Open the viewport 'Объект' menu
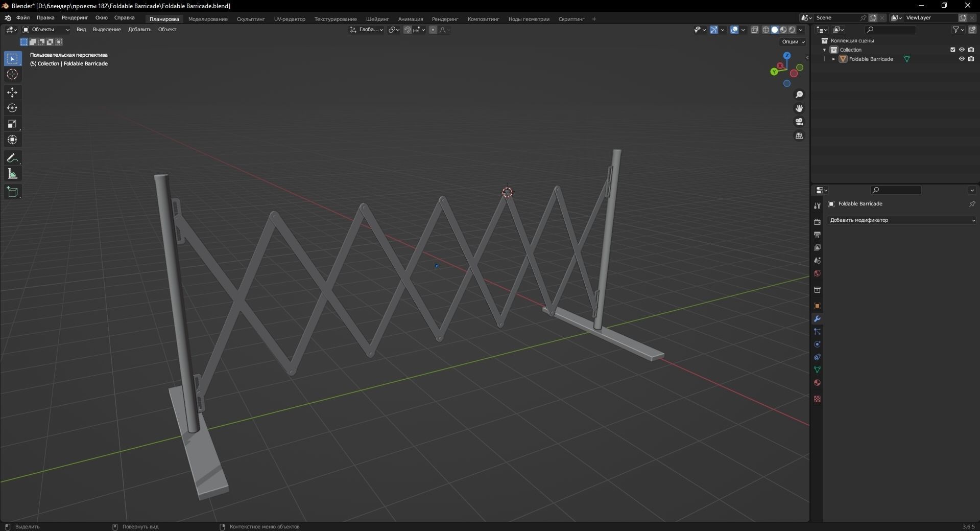The width and height of the screenshot is (980, 531). tap(167, 30)
